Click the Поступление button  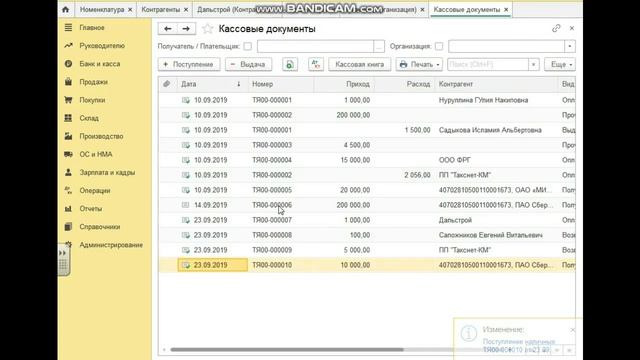(189, 64)
